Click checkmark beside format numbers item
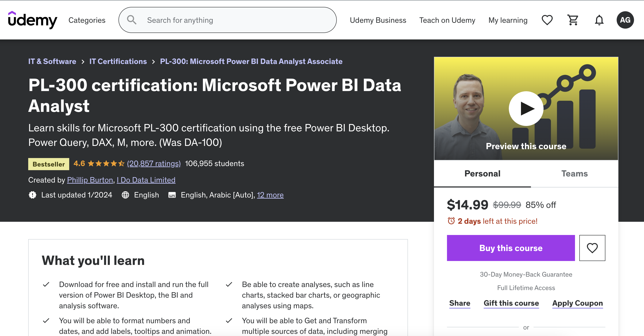644x336 pixels. 46,321
